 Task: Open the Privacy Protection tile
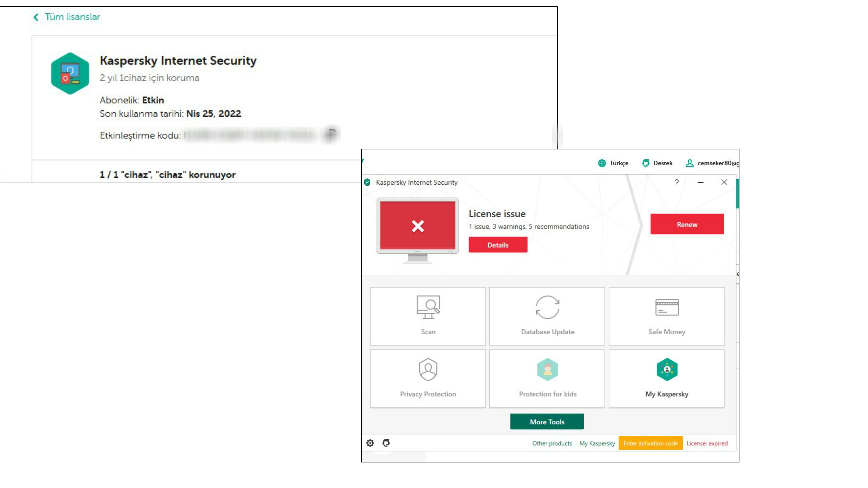coord(428,379)
